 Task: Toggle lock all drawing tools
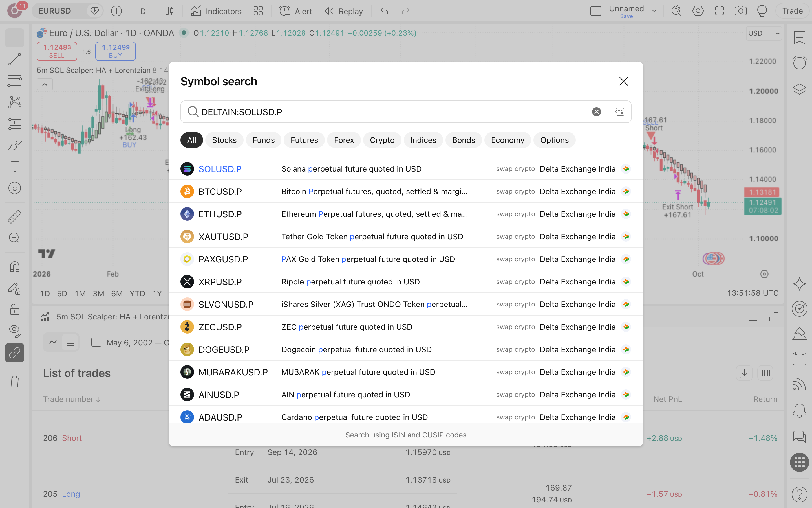[x=15, y=309]
